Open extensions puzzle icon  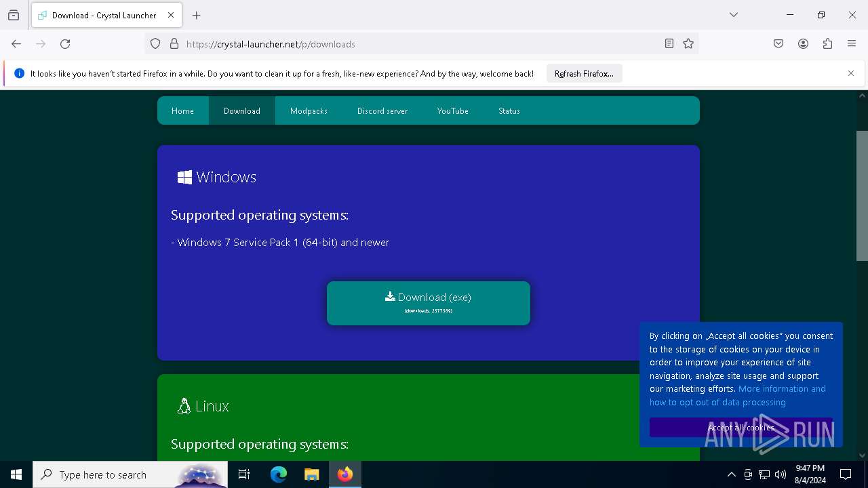point(827,44)
